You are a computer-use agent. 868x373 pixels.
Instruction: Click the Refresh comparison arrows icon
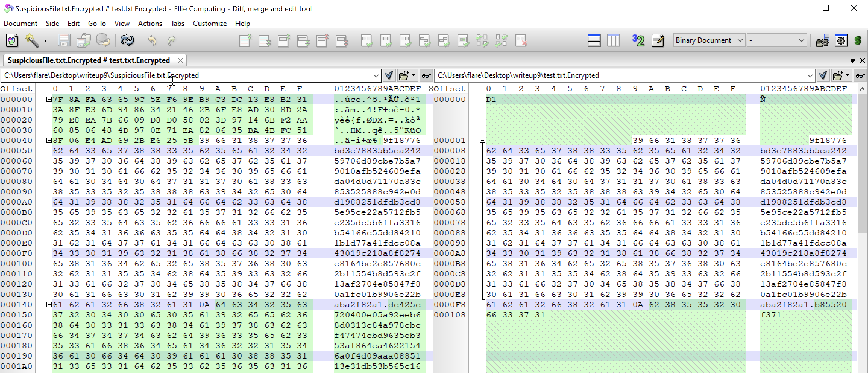click(x=127, y=41)
